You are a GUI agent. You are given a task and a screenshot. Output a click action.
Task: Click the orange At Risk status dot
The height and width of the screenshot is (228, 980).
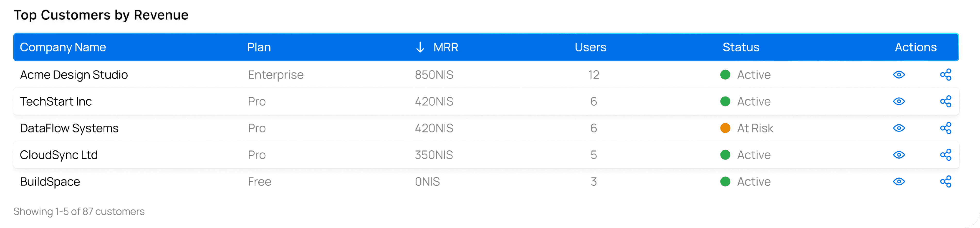[x=725, y=128]
